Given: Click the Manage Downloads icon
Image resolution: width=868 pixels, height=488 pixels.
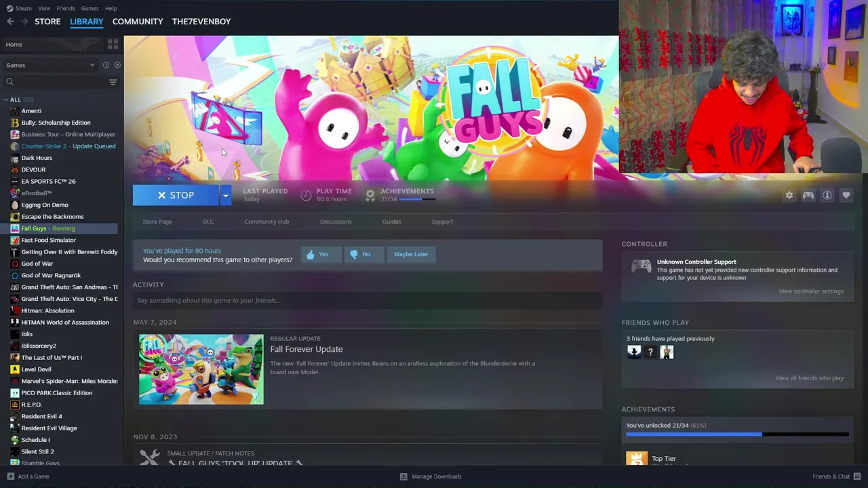Looking at the screenshot, I should point(403,476).
